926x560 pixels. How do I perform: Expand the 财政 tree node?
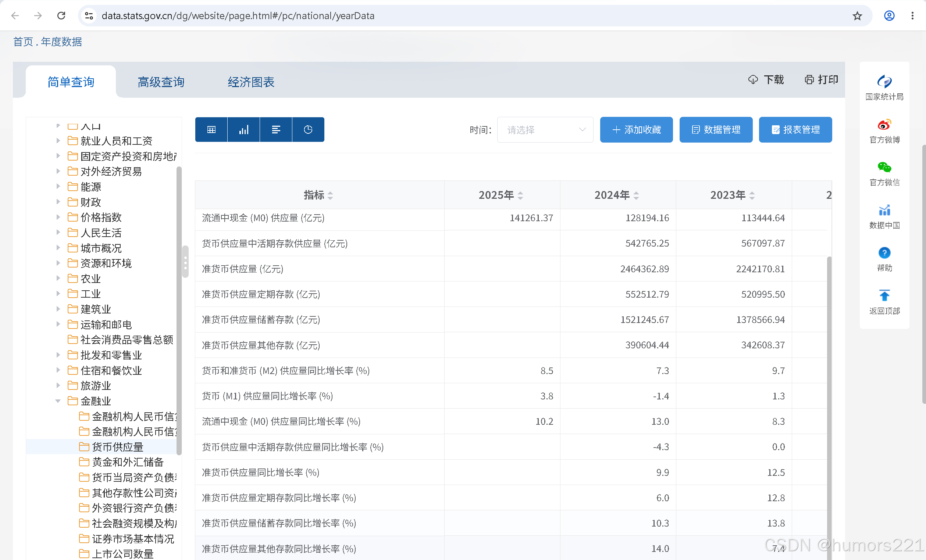click(58, 202)
